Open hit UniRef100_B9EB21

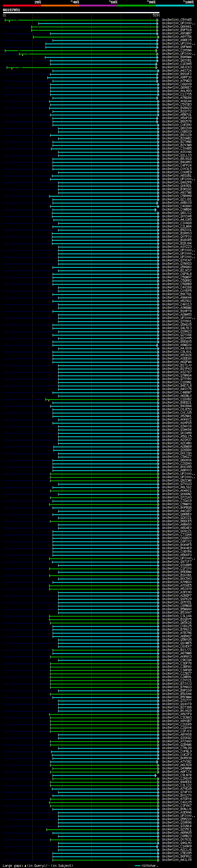point(177,403)
